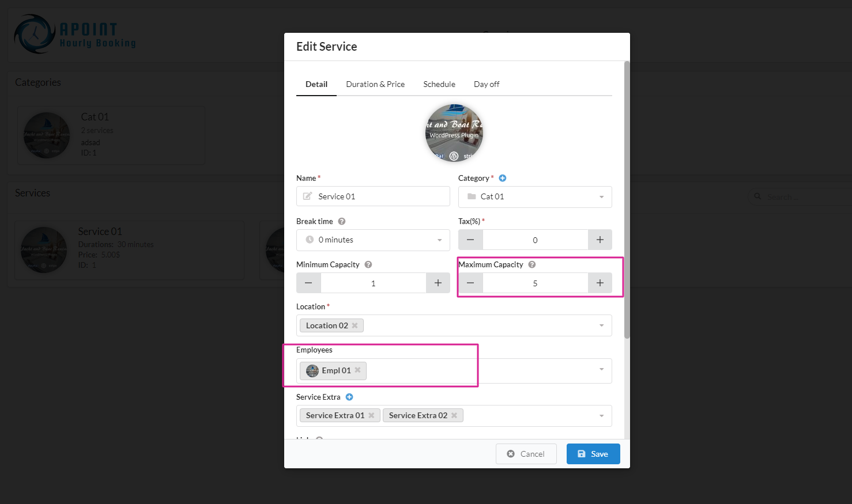Click the Cancel button
Viewport: 852px width, 504px height.
pyautogui.click(x=526, y=454)
